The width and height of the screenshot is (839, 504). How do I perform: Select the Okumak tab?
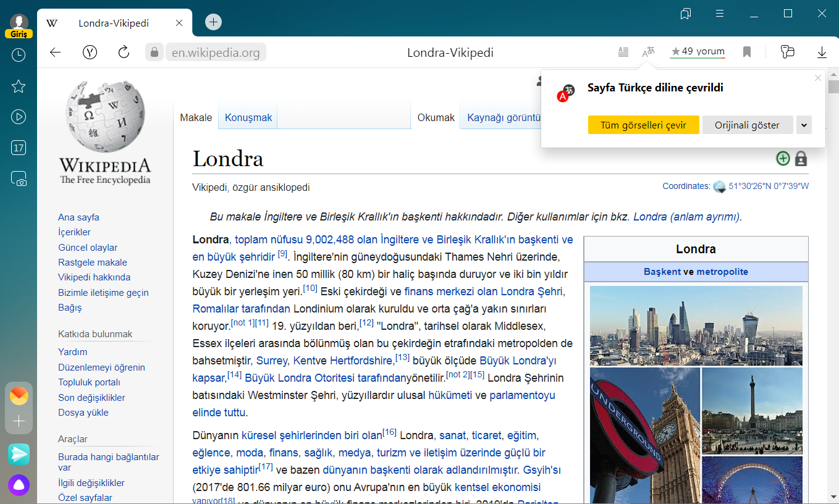[x=436, y=117]
